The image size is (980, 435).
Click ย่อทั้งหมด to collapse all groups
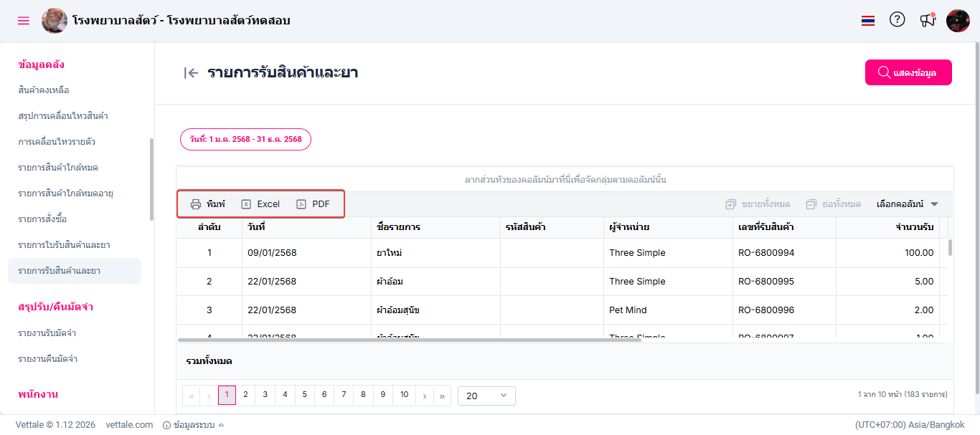coord(833,204)
